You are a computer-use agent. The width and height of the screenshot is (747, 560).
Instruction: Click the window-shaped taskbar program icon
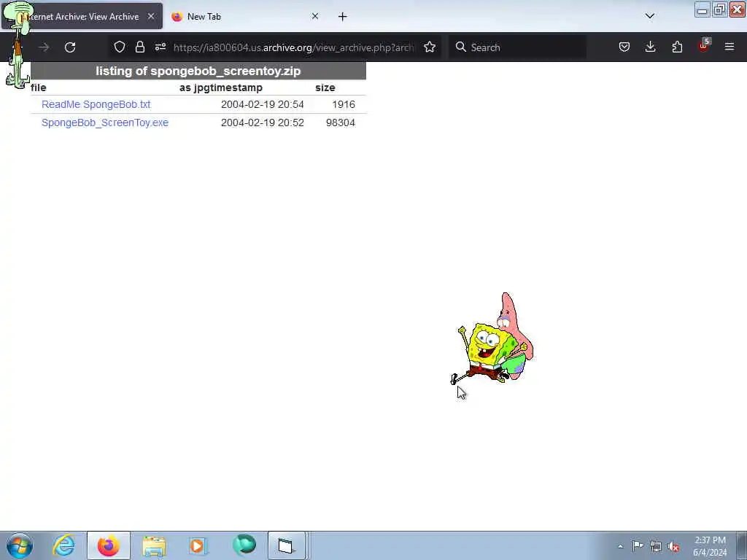click(x=286, y=545)
